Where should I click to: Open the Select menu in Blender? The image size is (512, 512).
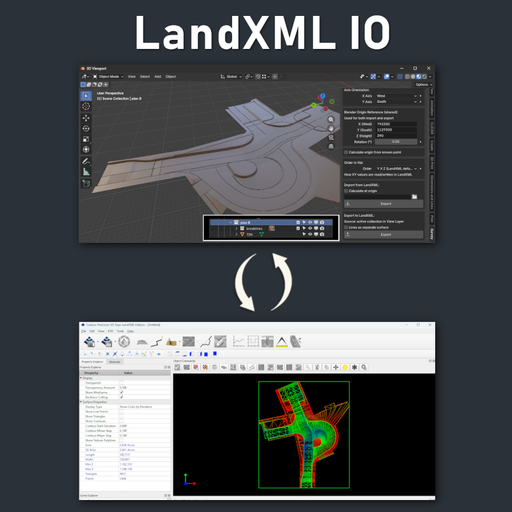[x=145, y=77]
